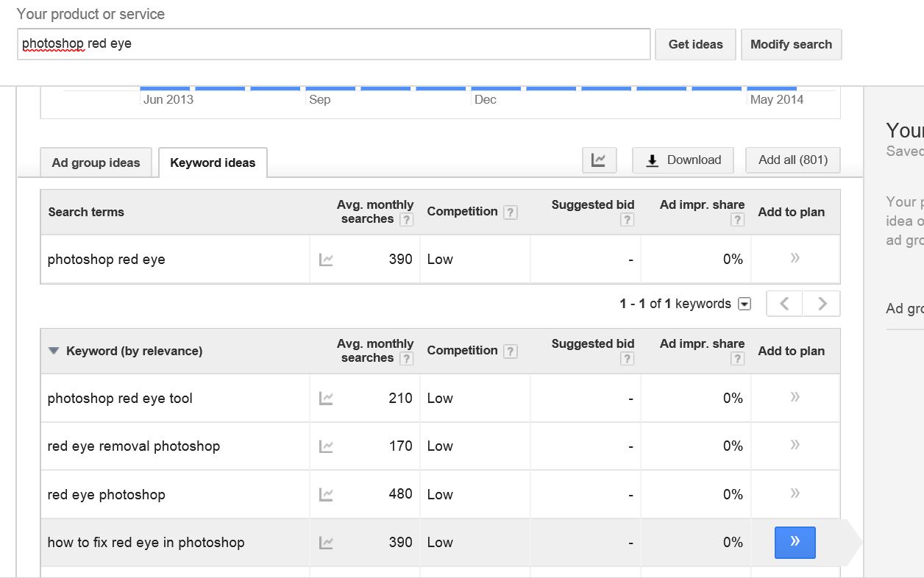Open Competition help icon in Search terms table
This screenshot has width=924, height=578.
[x=511, y=213]
